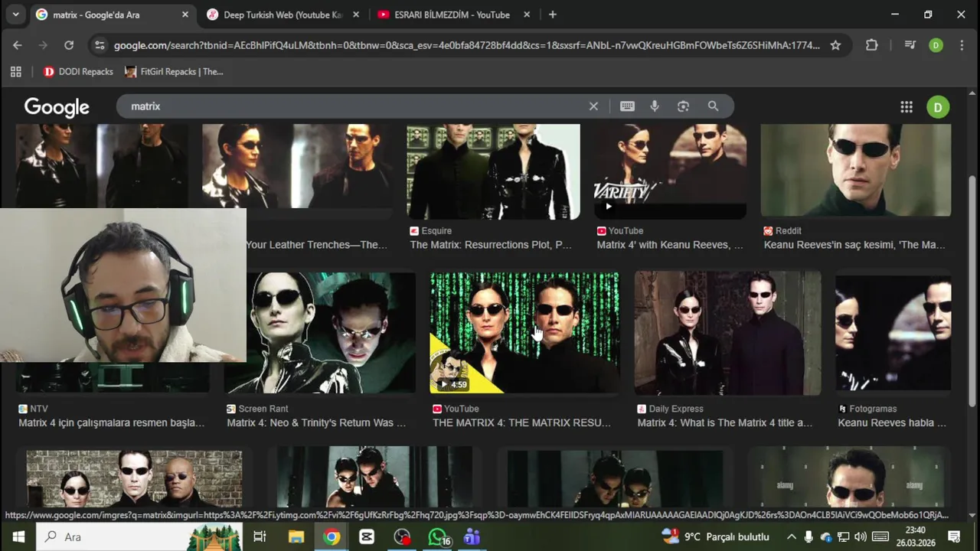The image size is (980, 551).
Task: Open WhatsApp from taskbar
Action: (x=437, y=536)
